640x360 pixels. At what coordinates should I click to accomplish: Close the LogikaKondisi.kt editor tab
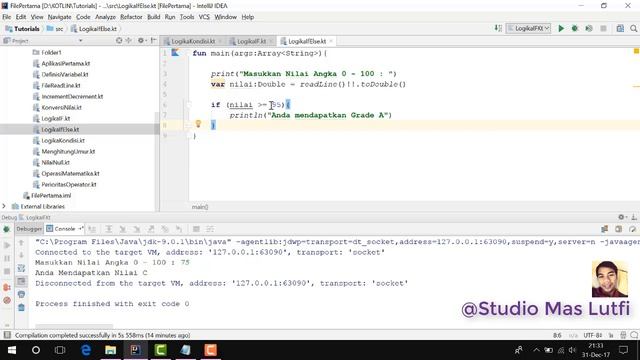tap(220, 41)
